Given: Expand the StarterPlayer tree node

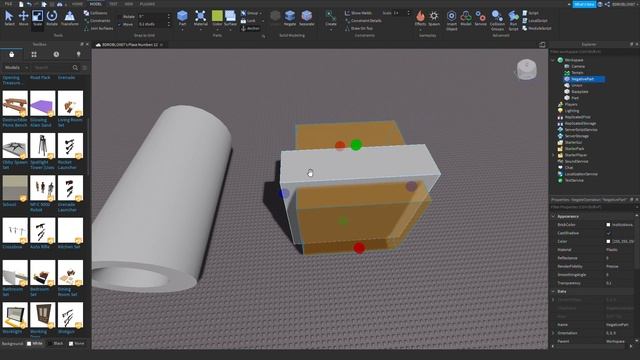Looking at the screenshot, I should (x=553, y=155).
